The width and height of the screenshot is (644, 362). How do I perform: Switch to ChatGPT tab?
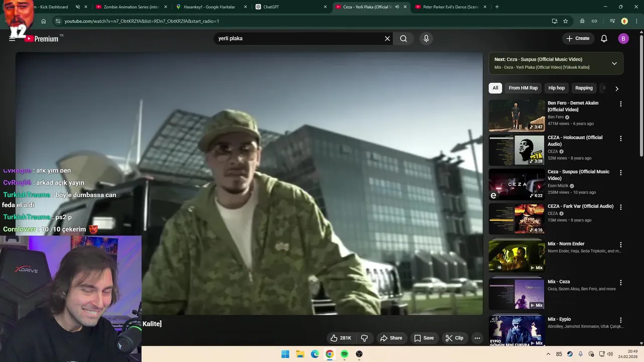[x=291, y=7]
